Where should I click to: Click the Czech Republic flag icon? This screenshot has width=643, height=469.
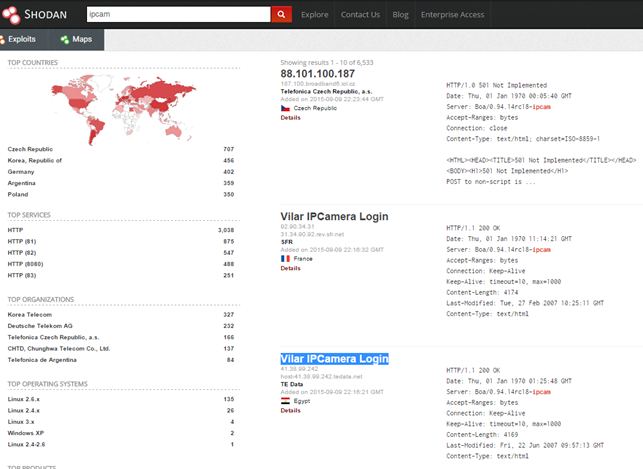286,108
